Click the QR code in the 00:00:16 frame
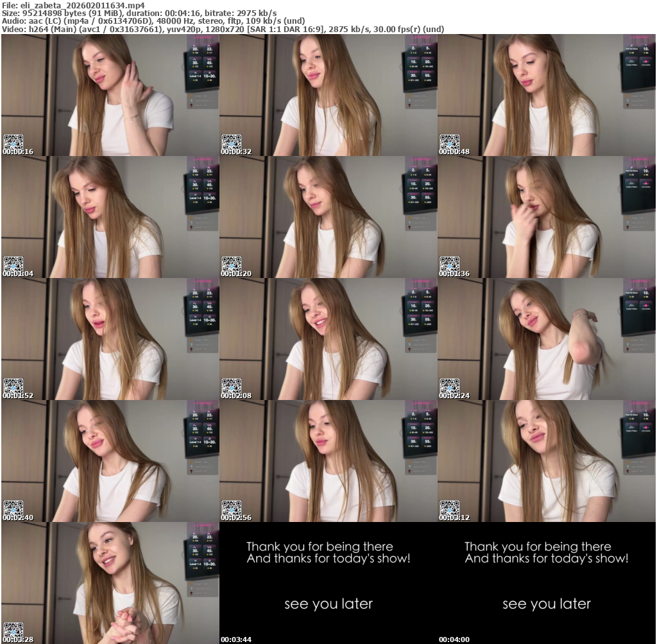This screenshot has width=657, height=644. (x=13, y=142)
